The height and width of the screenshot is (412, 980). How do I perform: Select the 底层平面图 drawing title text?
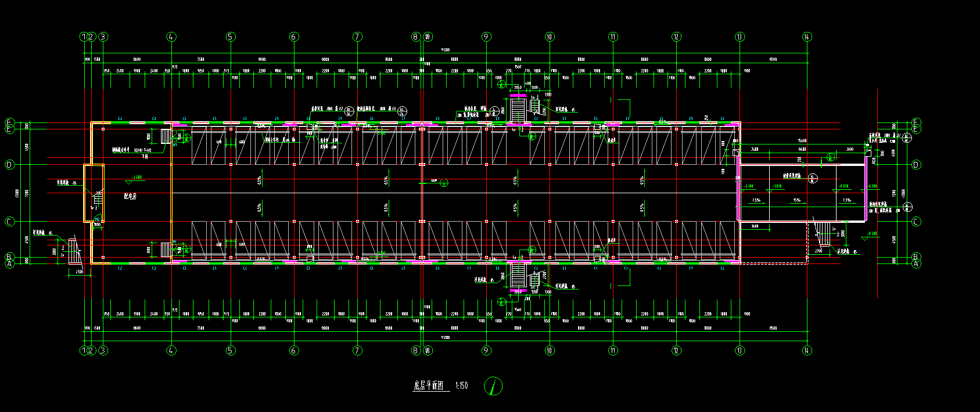click(x=429, y=385)
